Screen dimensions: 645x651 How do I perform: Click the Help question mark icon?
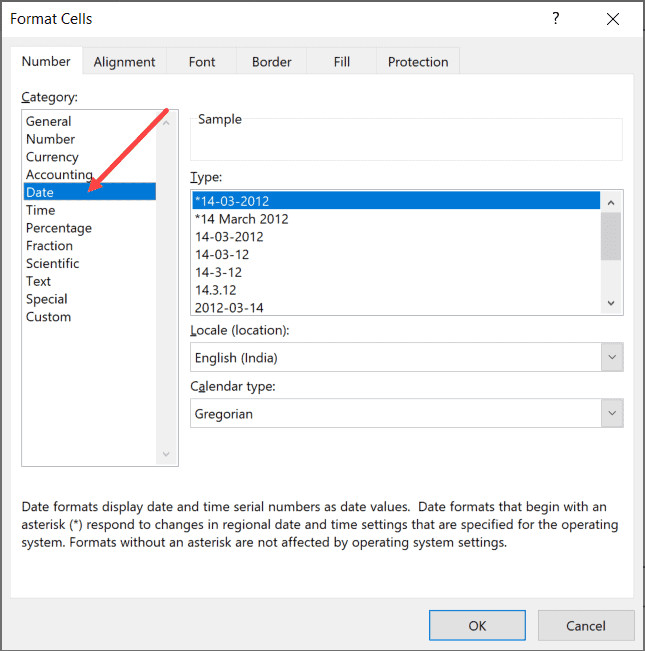click(556, 19)
